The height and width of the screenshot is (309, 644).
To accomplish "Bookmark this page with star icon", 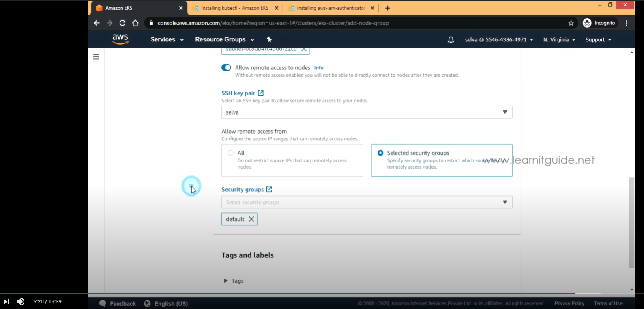I will point(571,23).
